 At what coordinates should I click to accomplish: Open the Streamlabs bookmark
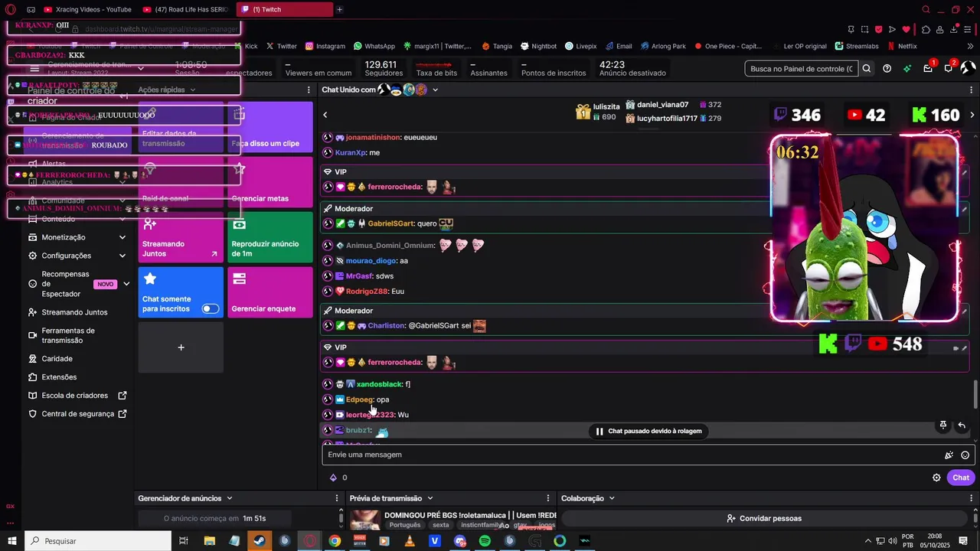click(x=857, y=46)
